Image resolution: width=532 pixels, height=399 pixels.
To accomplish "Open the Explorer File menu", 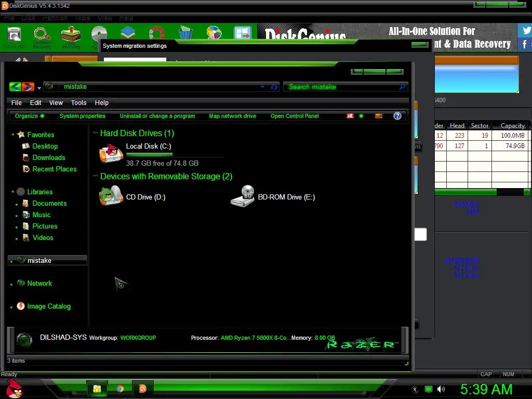I will tap(16, 103).
